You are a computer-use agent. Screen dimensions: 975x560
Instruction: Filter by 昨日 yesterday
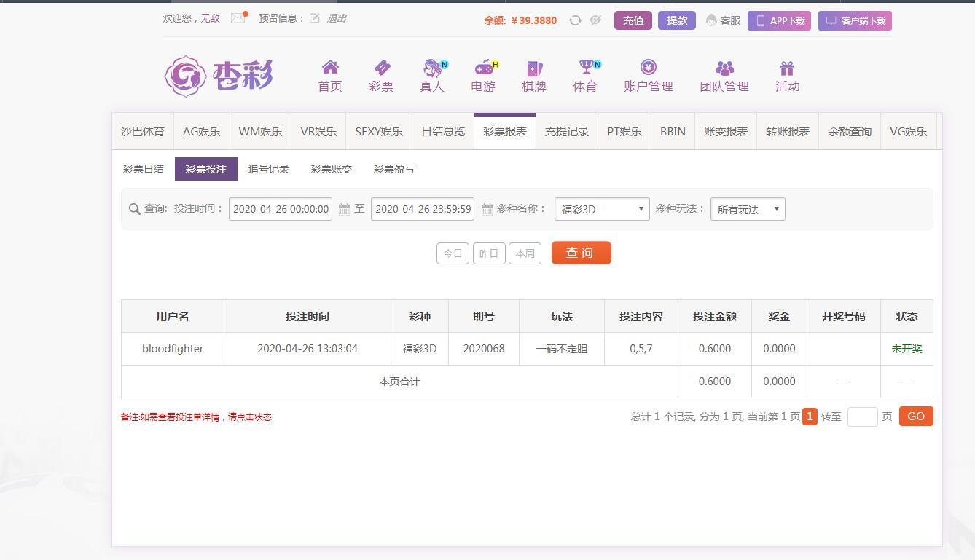click(489, 253)
